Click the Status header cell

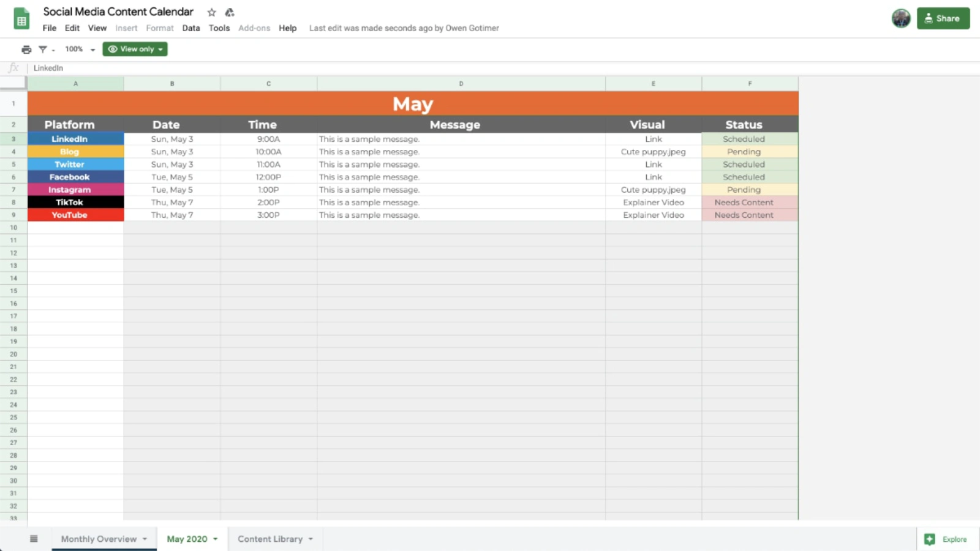click(750, 124)
